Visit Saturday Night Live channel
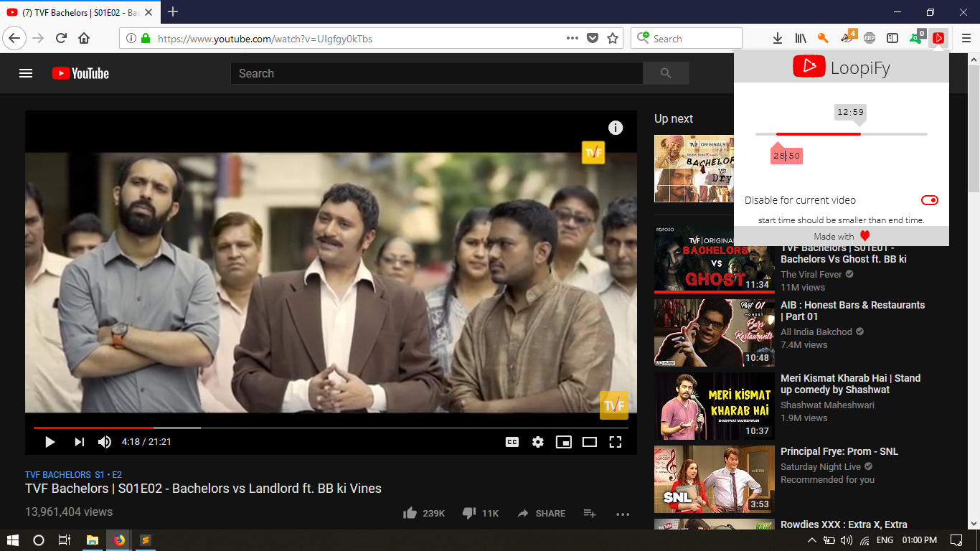Screen dimensions: 980x551 (x=821, y=466)
